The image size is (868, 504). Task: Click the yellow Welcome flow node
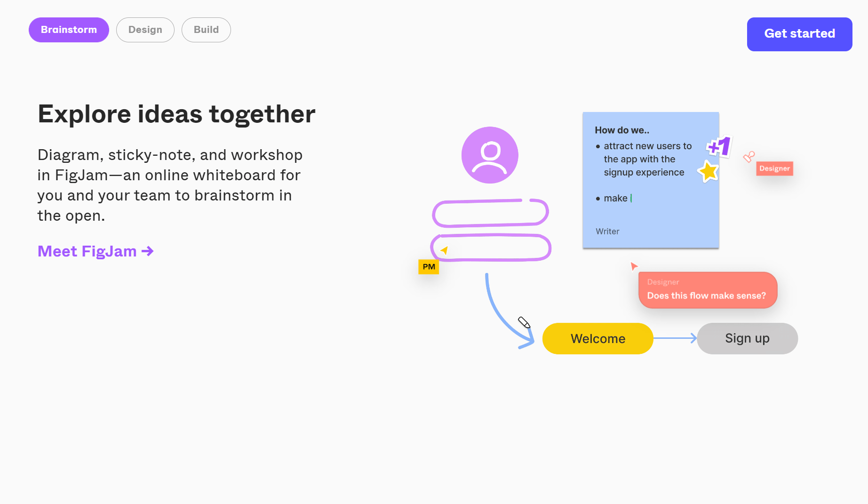coord(597,338)
